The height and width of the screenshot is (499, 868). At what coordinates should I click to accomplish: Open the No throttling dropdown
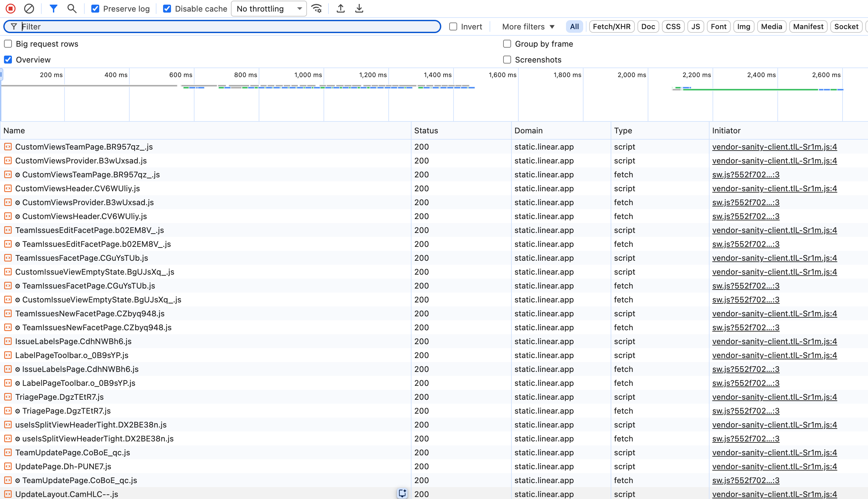[269, 9]
